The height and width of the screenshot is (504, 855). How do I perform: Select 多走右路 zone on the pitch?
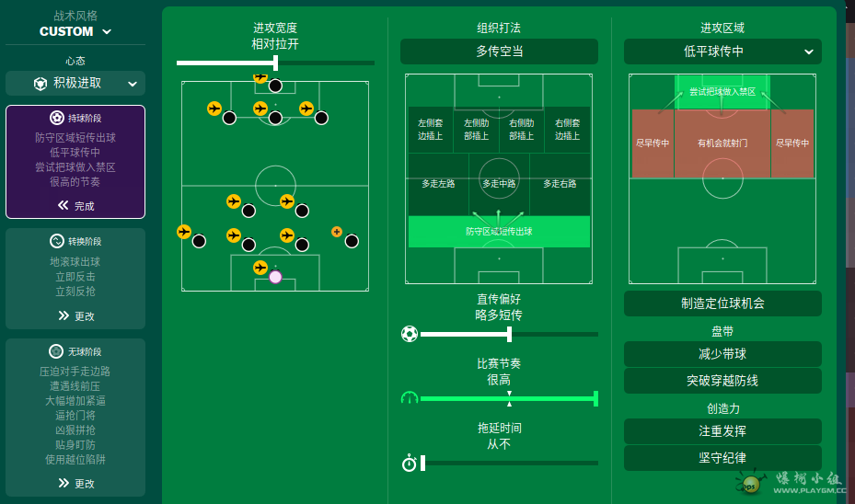pos(560,184)
